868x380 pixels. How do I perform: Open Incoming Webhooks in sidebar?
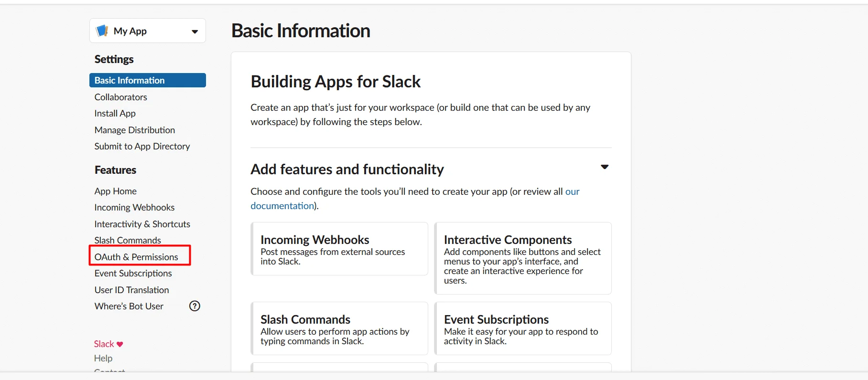click(134, 207)
